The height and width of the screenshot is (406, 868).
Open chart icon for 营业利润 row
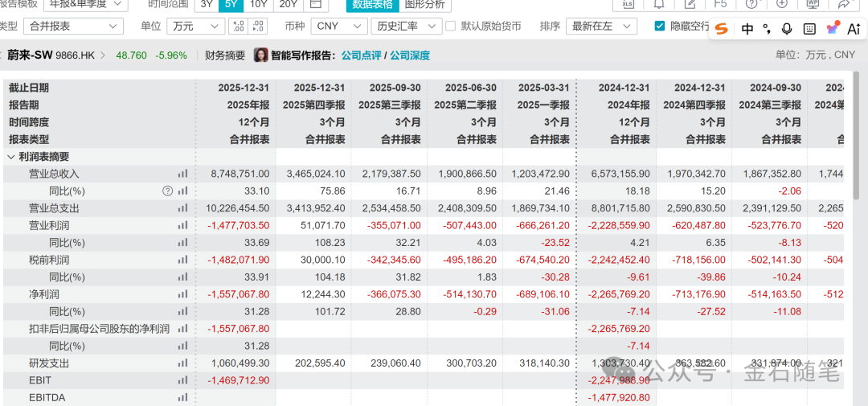click(182, 225)
